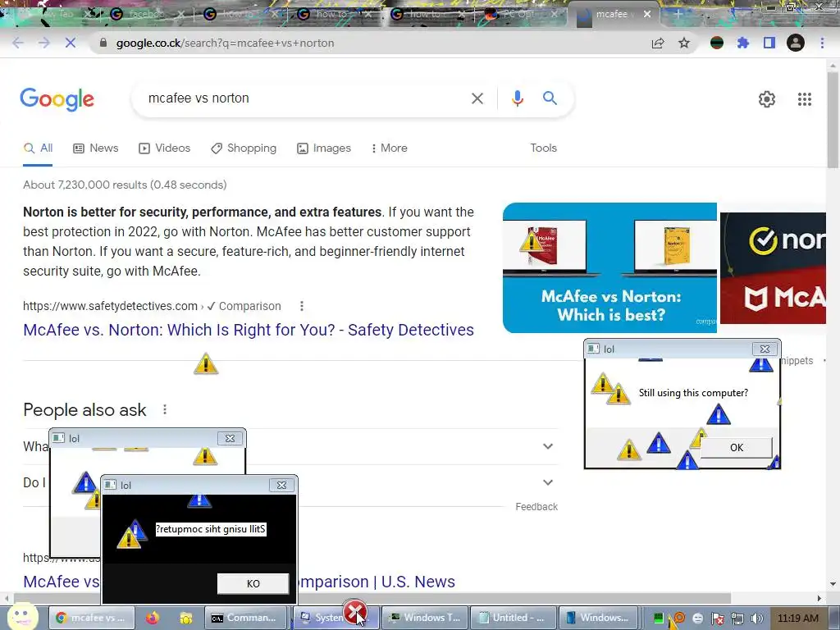This screenshot has width=840, height=630.
Task: Click the 'McAfee vs Norton: Which is best?' image
Action: pyautogui.click(x=609, y=267)
